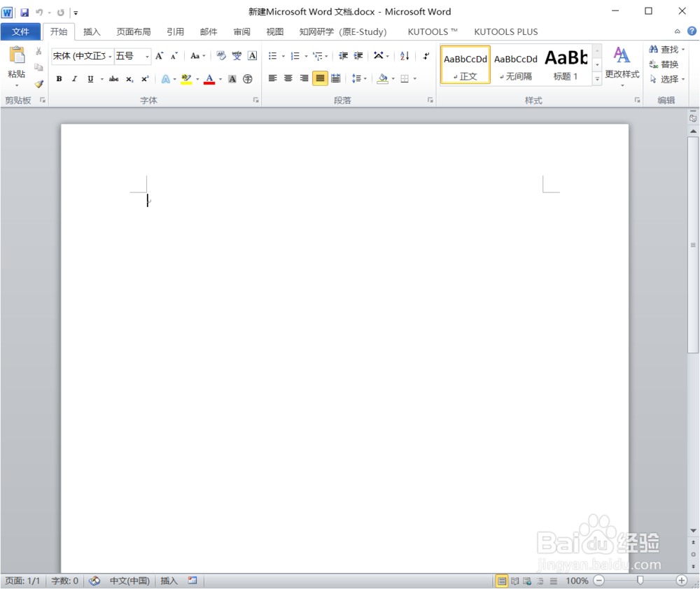Toggle Italic formatting
700x589 pixels.
click(75, 79)
